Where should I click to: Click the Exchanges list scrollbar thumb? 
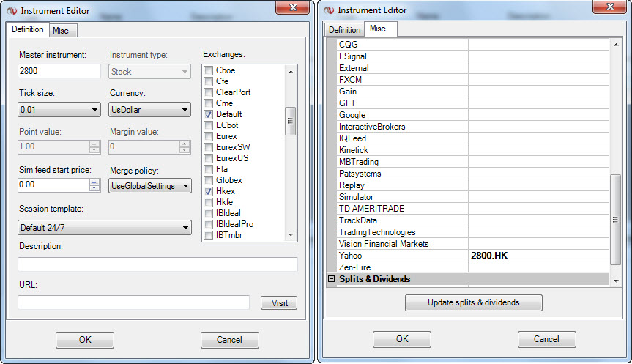click(x=290, y=121)
